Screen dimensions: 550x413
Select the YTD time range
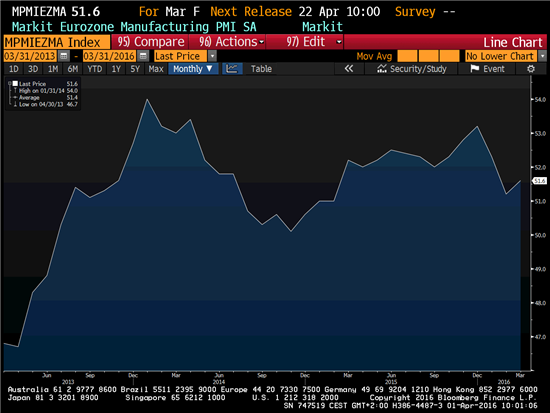tap(95, 69)
